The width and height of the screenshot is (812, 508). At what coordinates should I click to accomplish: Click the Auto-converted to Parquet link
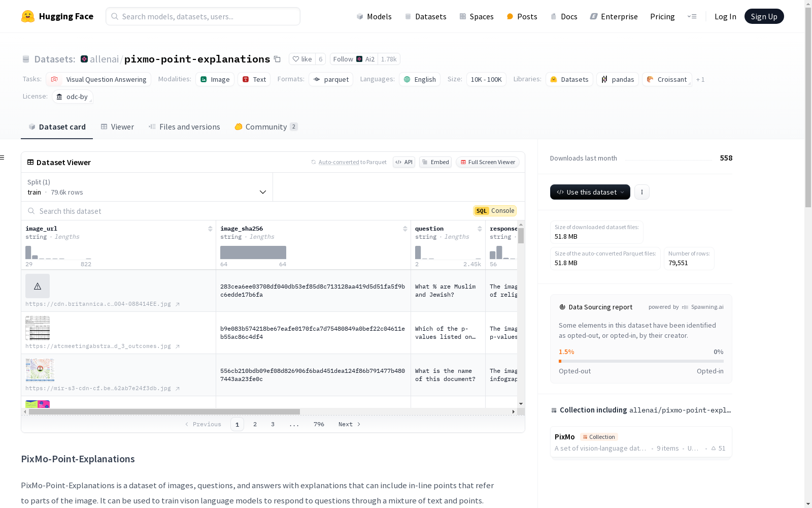[x=349, y=162]
